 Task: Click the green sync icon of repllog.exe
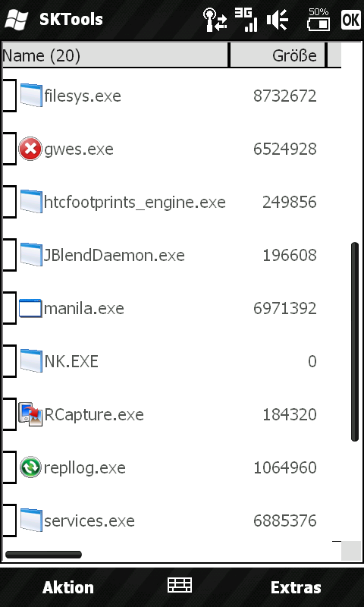[x=30, y=467]
